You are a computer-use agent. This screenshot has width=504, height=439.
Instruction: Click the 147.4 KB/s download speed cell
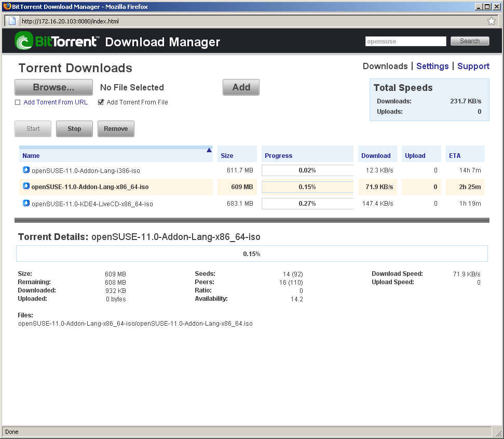(x=378, y=204)
